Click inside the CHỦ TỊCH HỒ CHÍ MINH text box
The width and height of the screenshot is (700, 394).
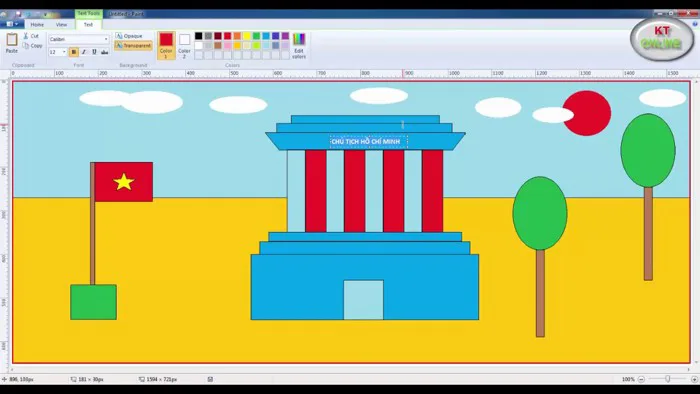pos(369,141)
